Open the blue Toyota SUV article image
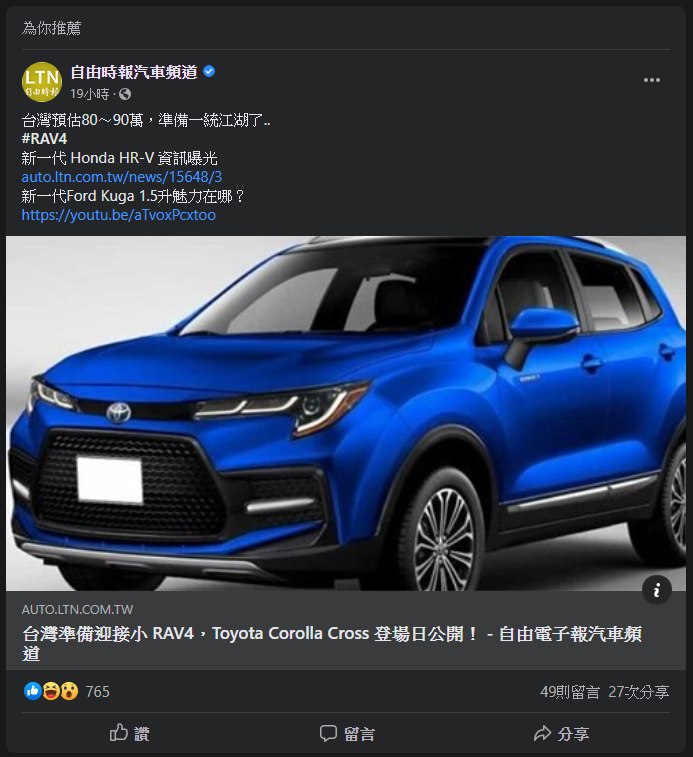This screenshot has height=757, width=693. point(346,413)
